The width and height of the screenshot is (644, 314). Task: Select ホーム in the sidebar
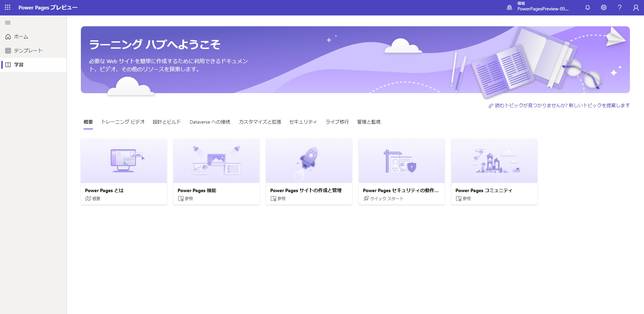pos(20,37)
